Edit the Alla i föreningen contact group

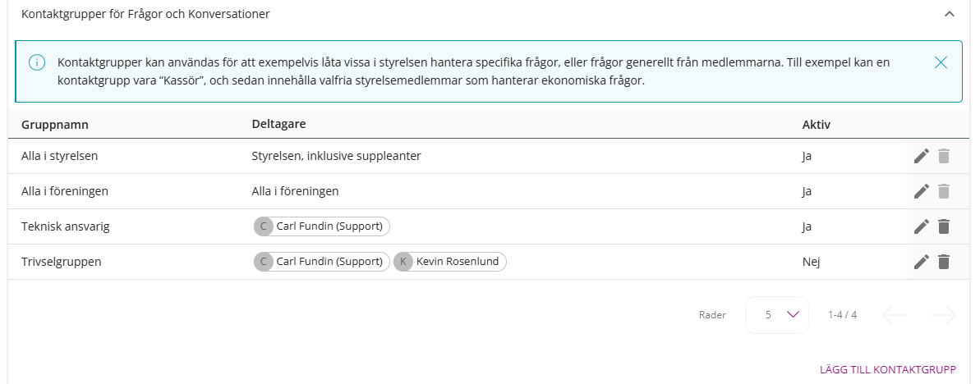point(921,191)
